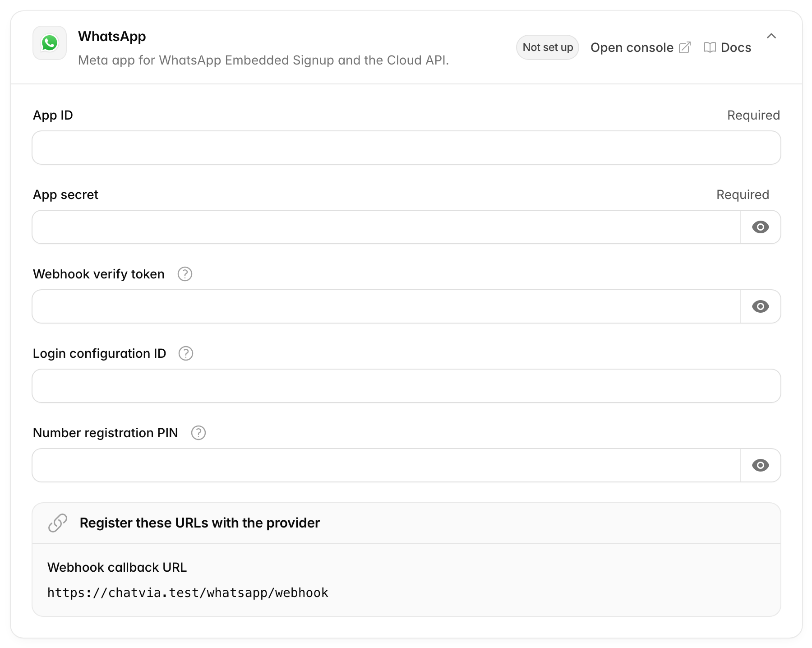Screen dimensions: 812x648
Task: Select the https://chatvia.test/whatsapp/webhook URL text
Action: point(188,592)
